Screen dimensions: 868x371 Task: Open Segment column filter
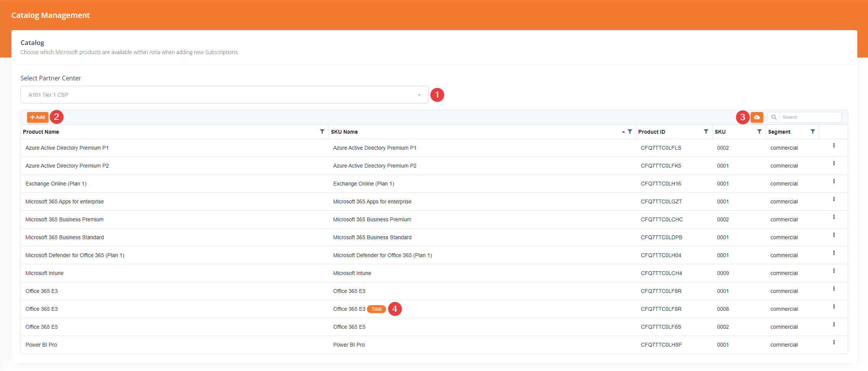point(813,131)
